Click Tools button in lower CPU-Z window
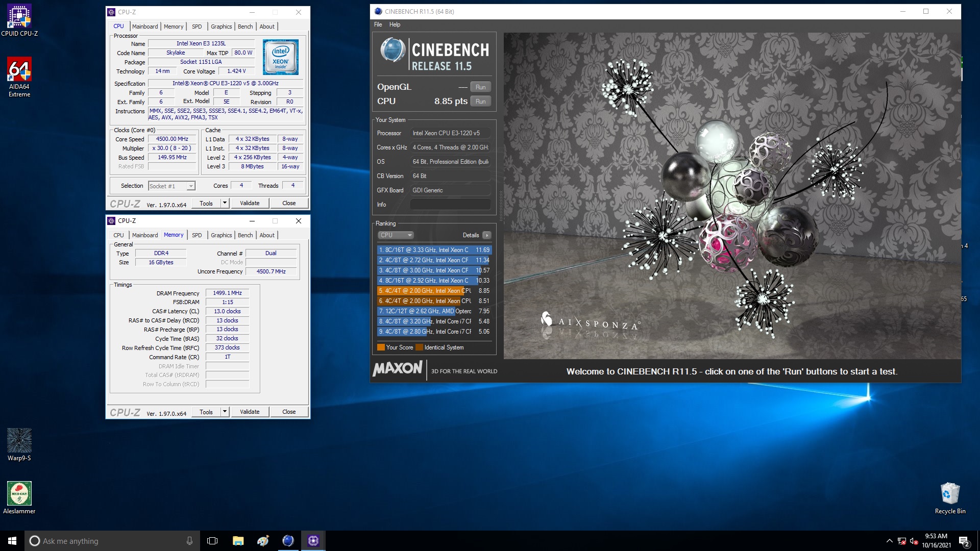 [x=206, y=412]
